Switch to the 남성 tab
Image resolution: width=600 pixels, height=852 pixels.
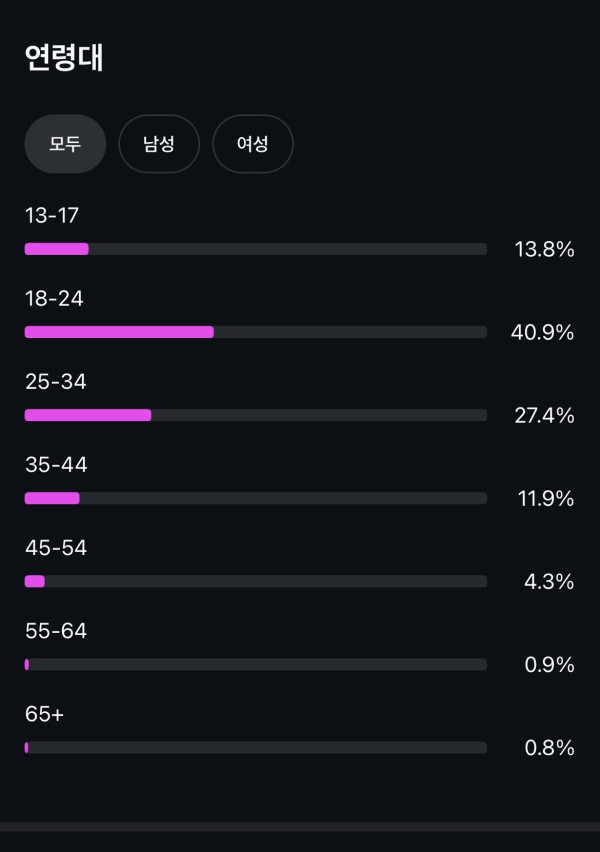click(x=159, y=144)
